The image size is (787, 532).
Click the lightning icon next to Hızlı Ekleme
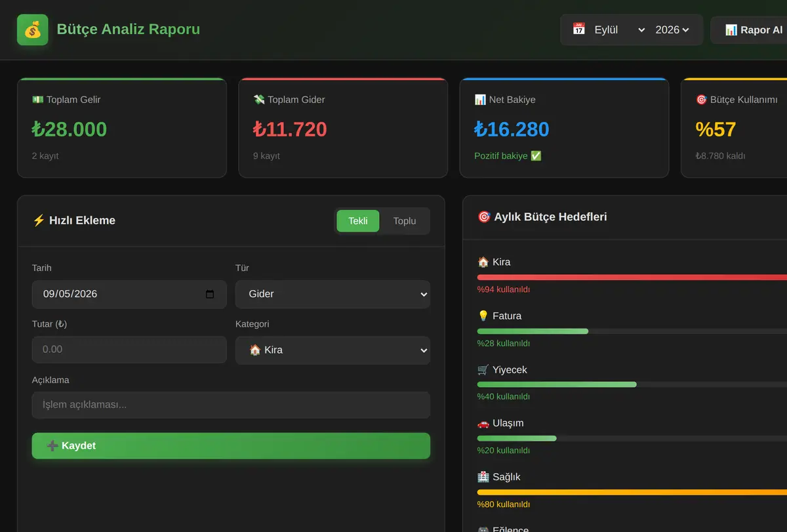pos(39,220)
